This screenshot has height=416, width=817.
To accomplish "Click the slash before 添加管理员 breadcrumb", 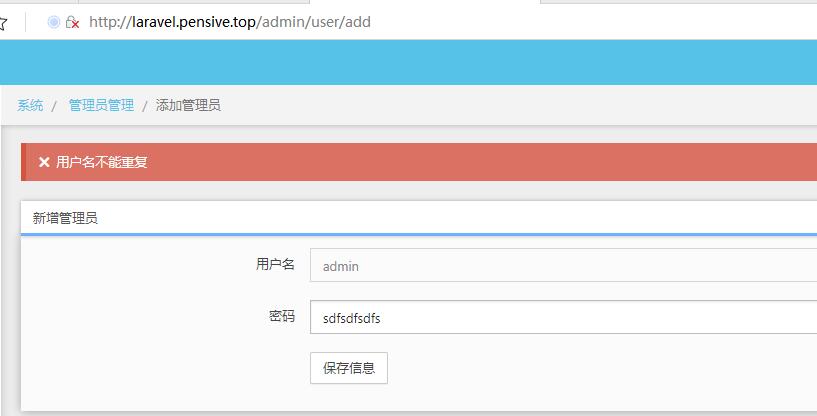I will 145,105.
